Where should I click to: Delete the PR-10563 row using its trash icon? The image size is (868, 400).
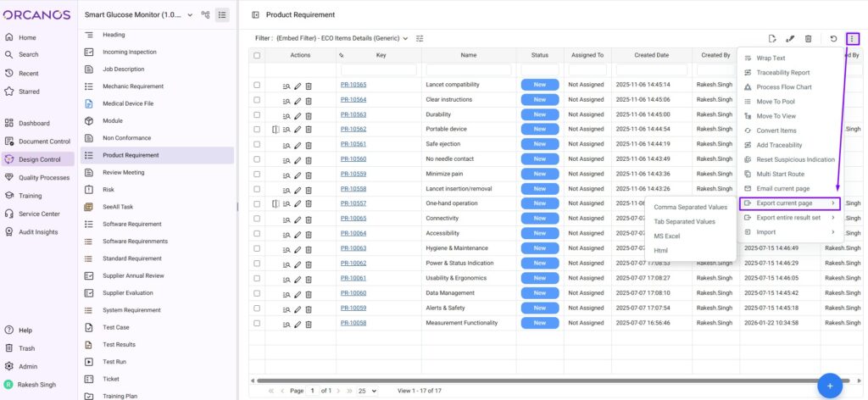coord(309,114)
